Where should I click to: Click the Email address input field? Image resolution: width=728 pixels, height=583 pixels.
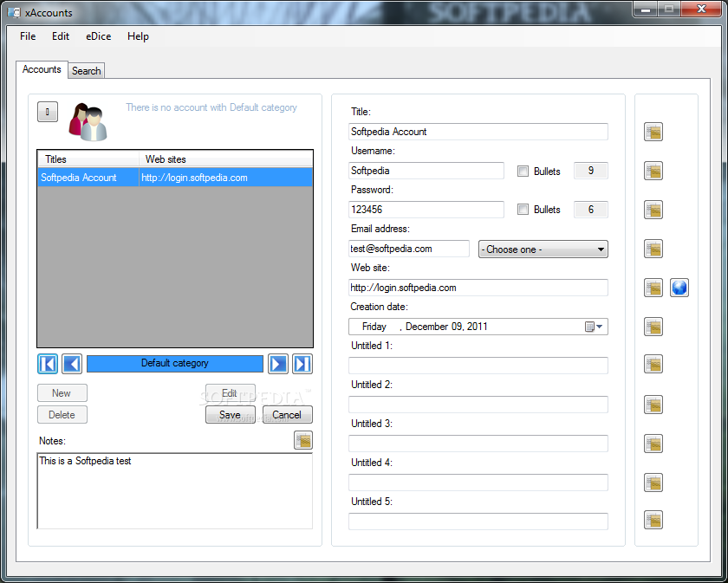[x=409, y=249]
